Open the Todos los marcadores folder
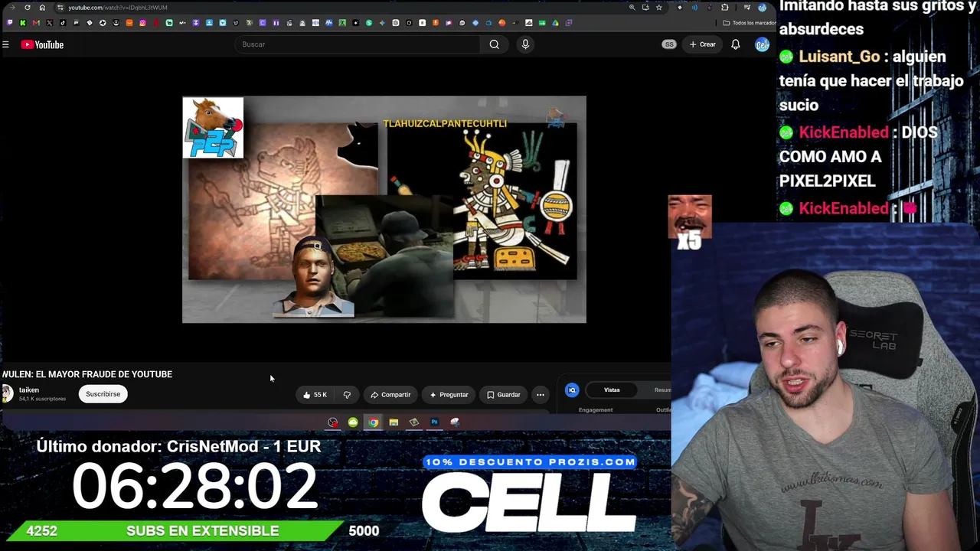 (x=748, y=23)
